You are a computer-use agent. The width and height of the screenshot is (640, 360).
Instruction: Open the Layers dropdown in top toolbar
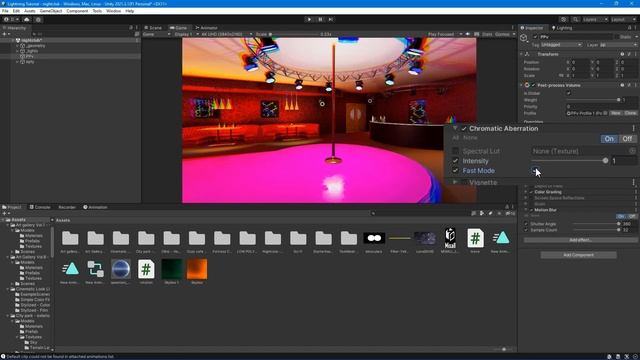(595, 19)
